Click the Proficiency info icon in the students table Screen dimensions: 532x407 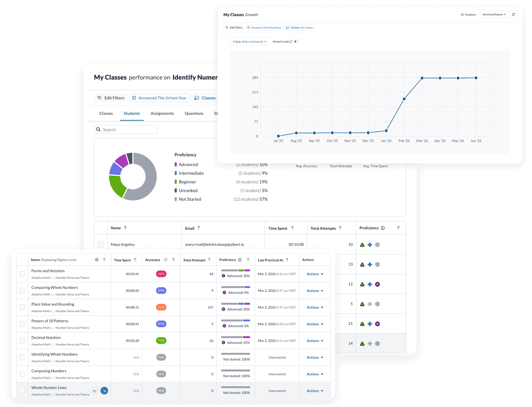pos(383,228)
